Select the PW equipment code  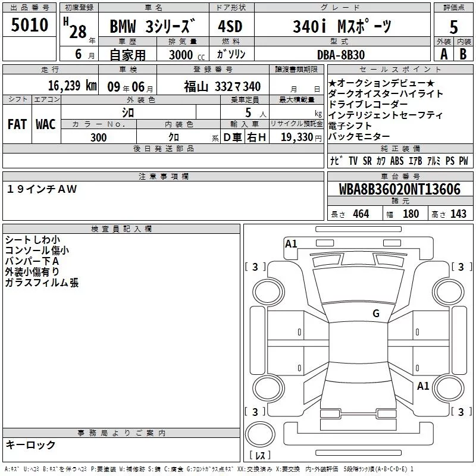[x=464, y=161]
